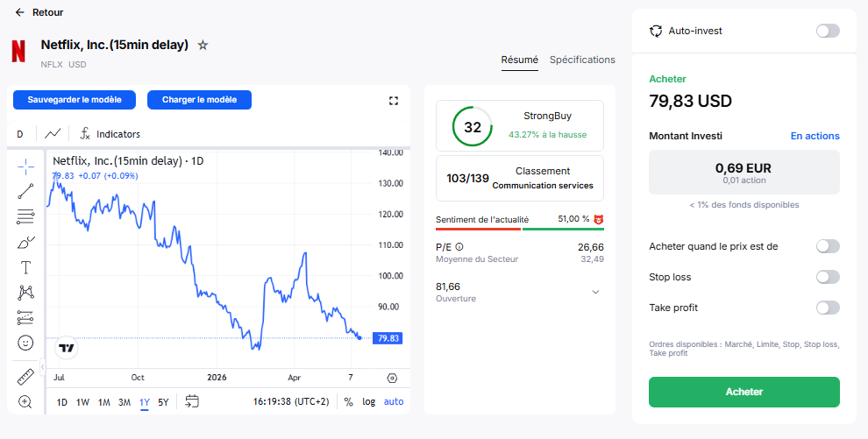Switch amount to En actions
Viewport: 868px width, 439px height.
click(x=815, y=136)
